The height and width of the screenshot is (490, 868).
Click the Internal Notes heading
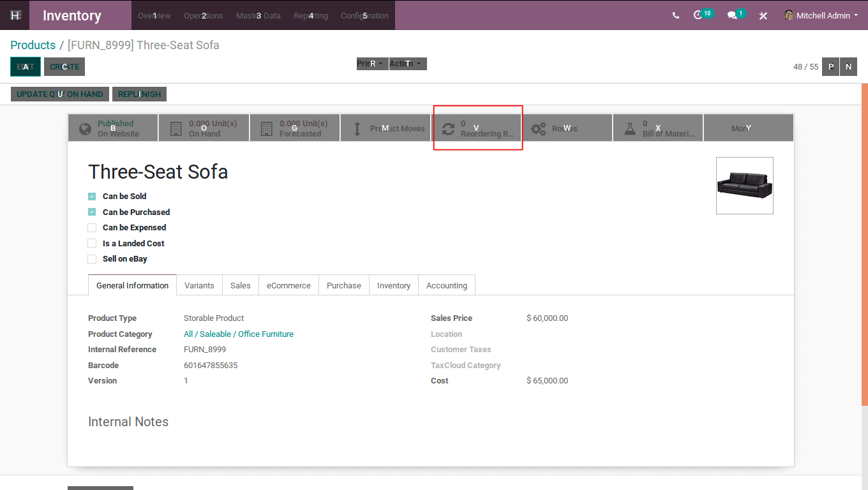pyautogui.click(x=128, y=422)
